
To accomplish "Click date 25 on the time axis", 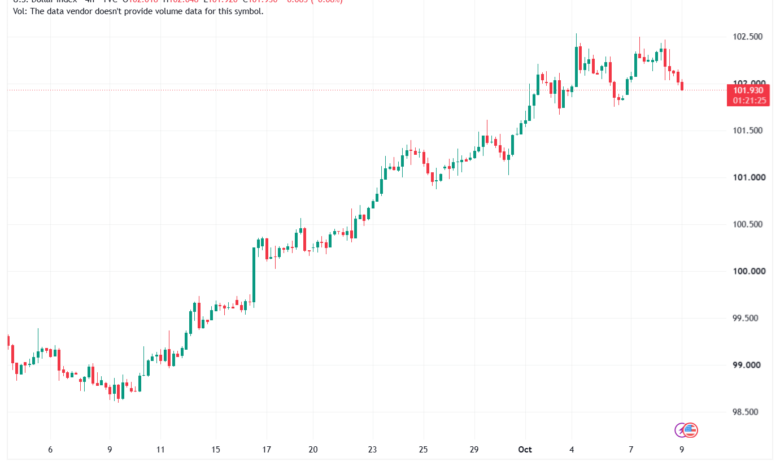I will (423, 450).
